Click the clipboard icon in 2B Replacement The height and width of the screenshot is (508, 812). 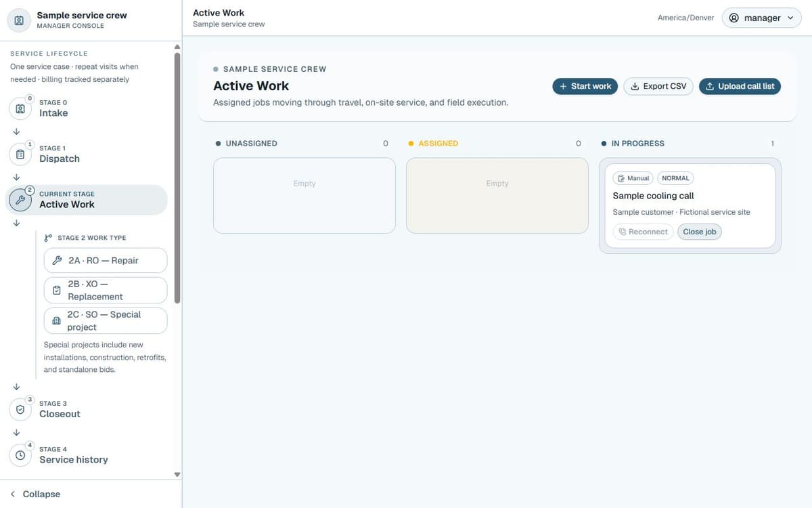click(x=57, y=290)
